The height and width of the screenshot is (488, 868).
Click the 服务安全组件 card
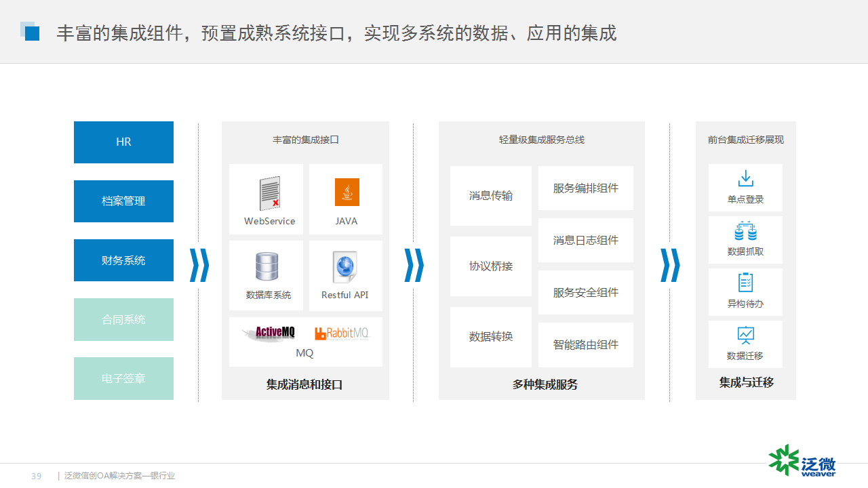click(x=586, y=292)
